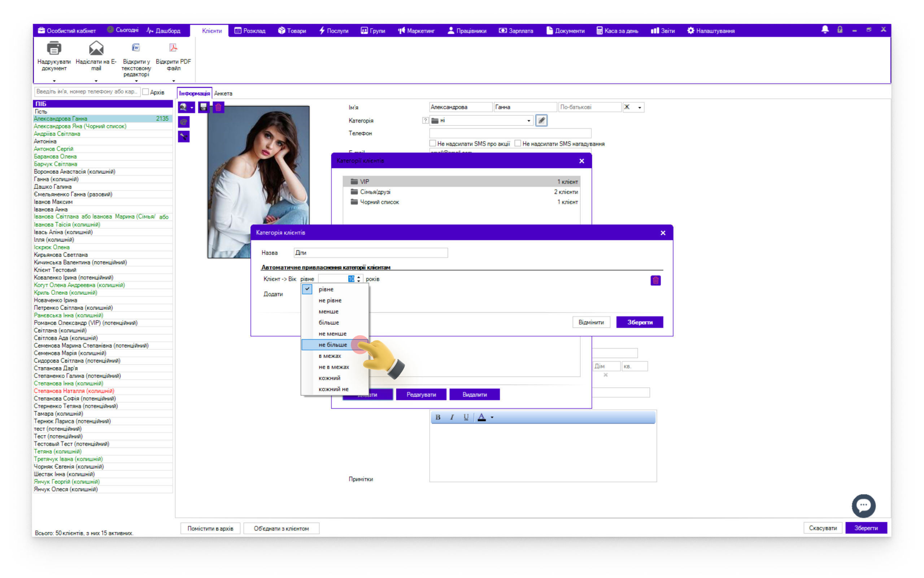The height and width of the screenshot is (578, 924).
Task: Click the Надрукувати документ printer icon
Action: tap(54, 48)
